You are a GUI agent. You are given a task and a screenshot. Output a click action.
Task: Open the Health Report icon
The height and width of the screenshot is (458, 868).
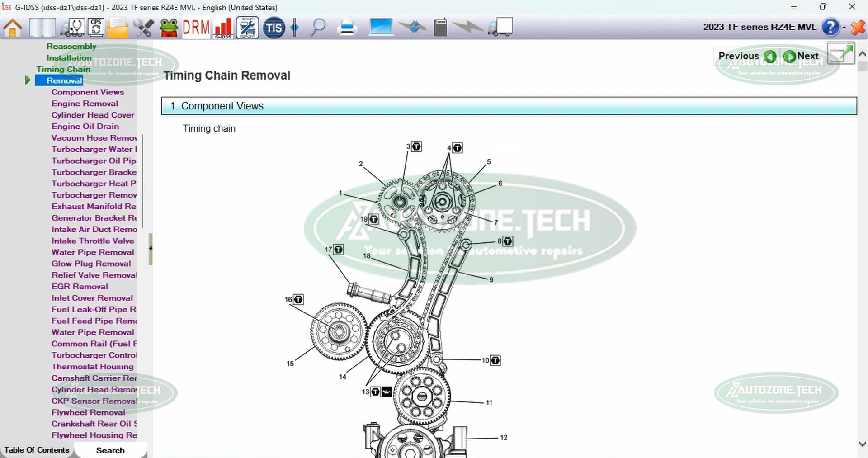[247, 28]
